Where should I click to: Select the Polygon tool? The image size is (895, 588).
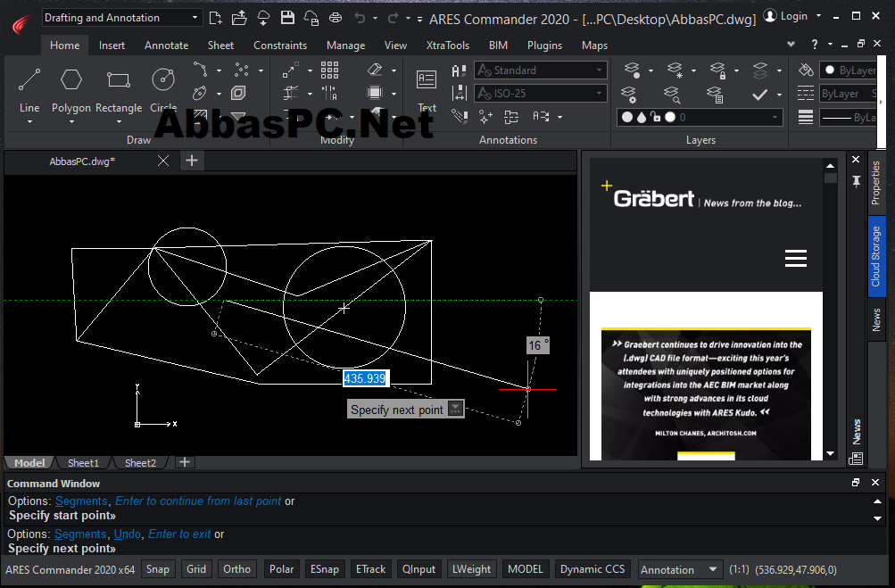coord(70,90)
